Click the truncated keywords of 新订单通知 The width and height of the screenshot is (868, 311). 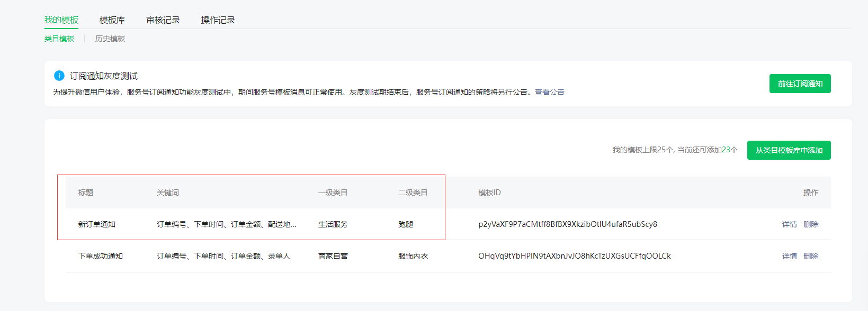pos(226,224)
